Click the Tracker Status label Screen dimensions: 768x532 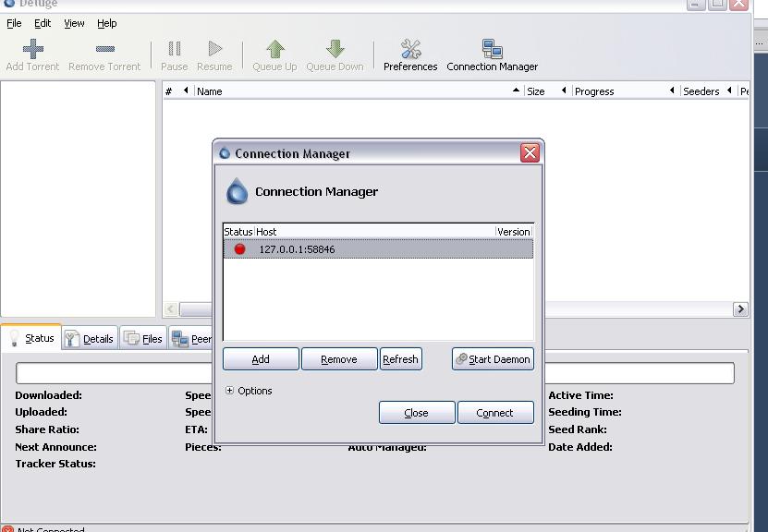(x=55, y=464)
